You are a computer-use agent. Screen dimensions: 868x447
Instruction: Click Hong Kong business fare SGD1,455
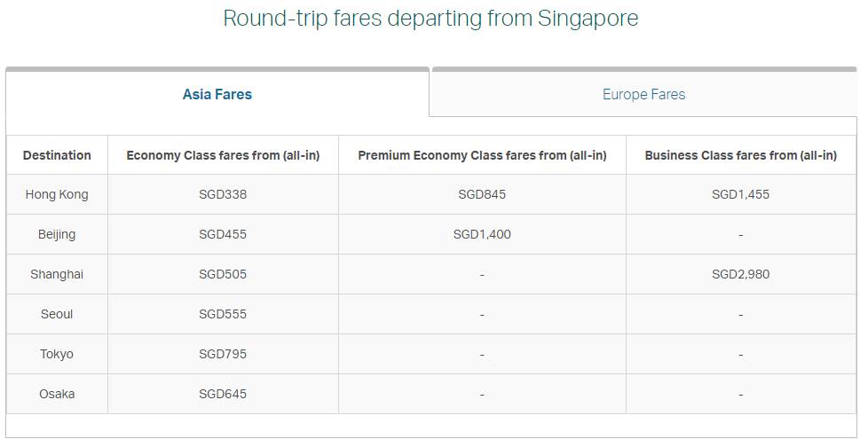(x=740, y=194)
